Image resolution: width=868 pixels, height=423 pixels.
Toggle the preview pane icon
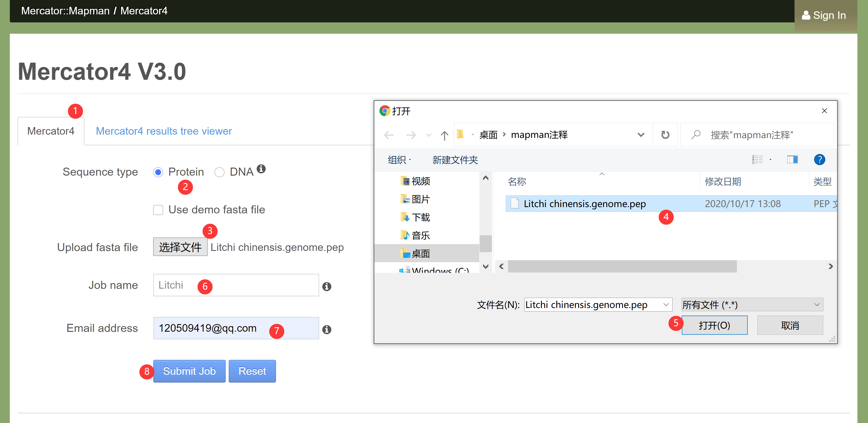tap(793, 160)
